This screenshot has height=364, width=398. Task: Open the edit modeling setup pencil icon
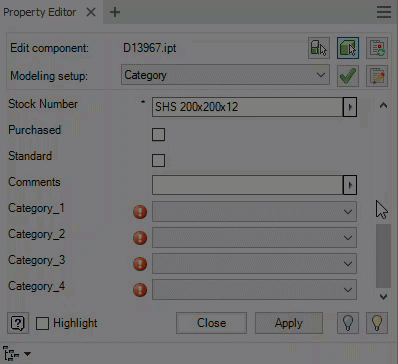pos(377,76)
